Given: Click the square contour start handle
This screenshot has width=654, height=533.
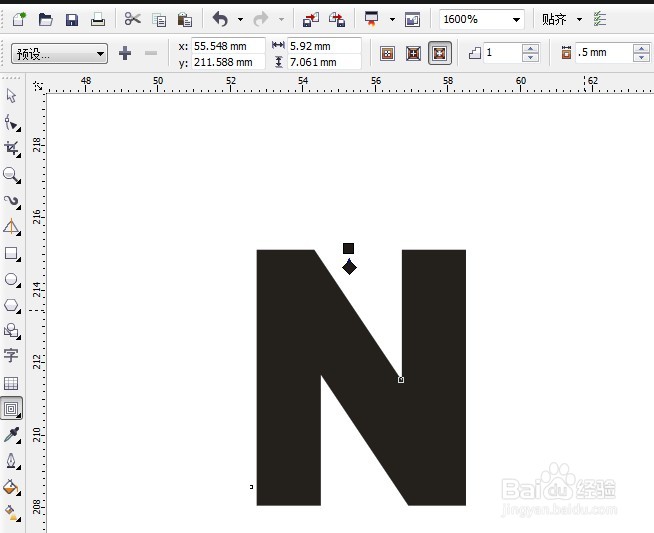Looking at the screenshot, I should pos(348,249).
